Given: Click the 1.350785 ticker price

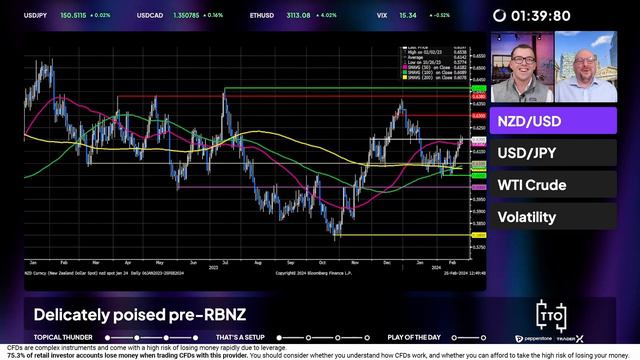Looking at the screenshot, I should point(186,16).
